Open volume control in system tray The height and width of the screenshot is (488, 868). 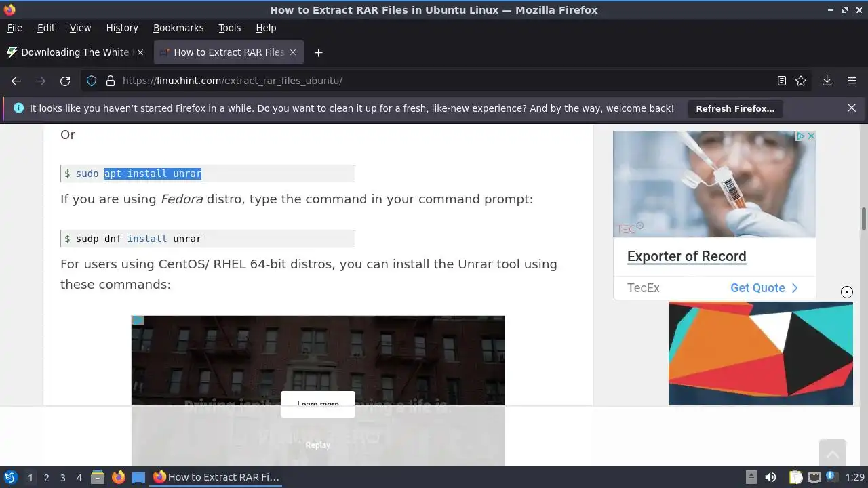pyautogui.click(x=771, y=477)
